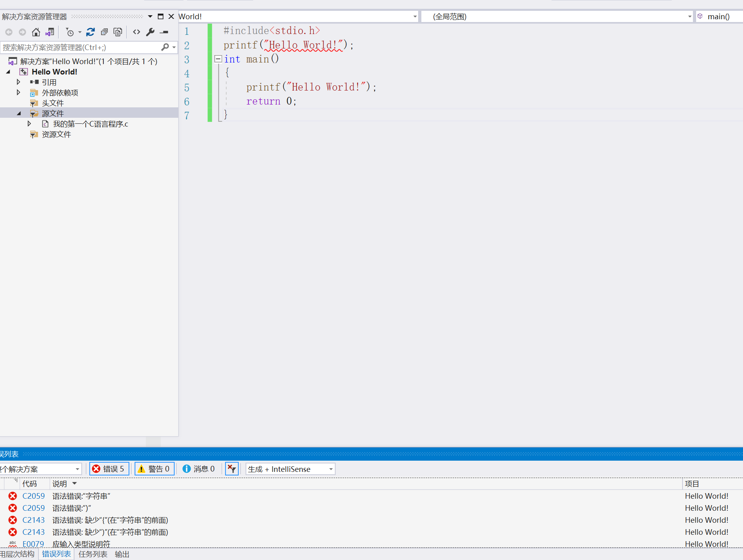This screenshot has width=743, height=560.
Task: Switch to the 输出 tab
Action: [122, 554]
